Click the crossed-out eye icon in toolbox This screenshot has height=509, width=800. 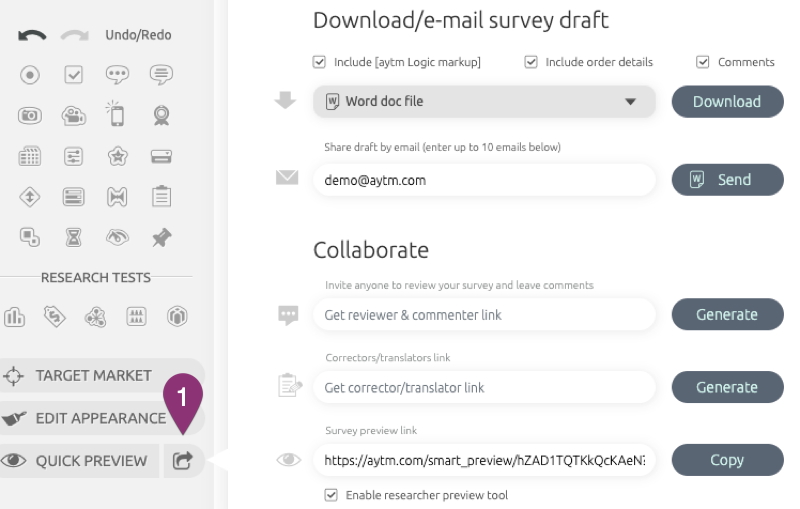pos(117,237)
